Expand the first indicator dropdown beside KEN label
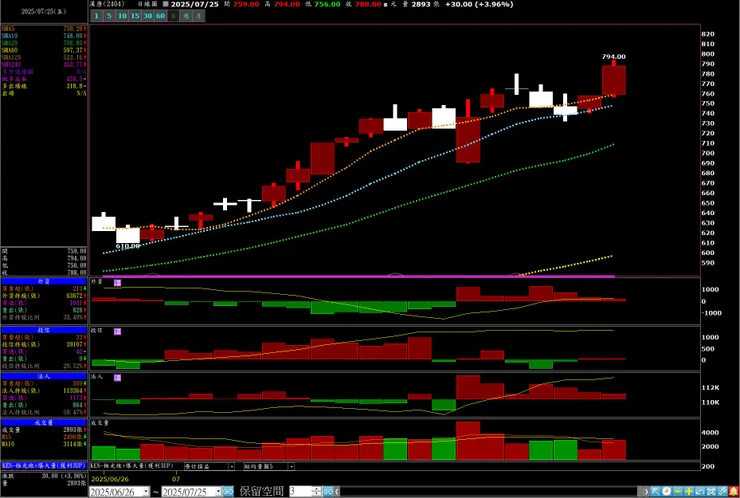The height and width of the screenshot is (498, 740). tap(231, 466)
